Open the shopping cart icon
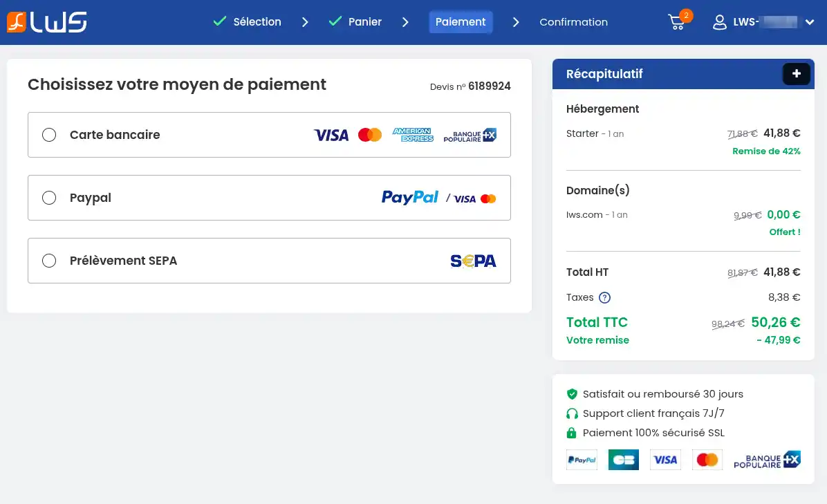This screenshot has width=827, height=504. (677, 22)
